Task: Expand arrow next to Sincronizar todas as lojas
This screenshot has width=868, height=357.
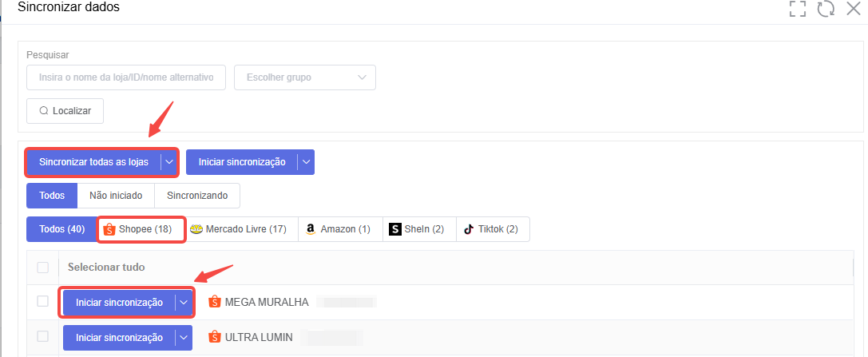Action: tap(169, 162)
